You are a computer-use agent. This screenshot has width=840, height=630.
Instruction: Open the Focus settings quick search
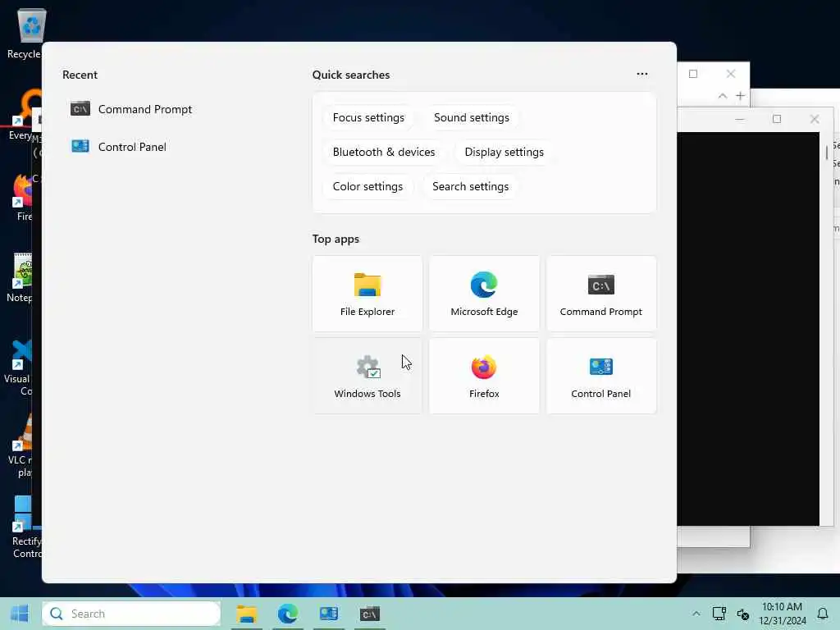click(x=368, y=118)
